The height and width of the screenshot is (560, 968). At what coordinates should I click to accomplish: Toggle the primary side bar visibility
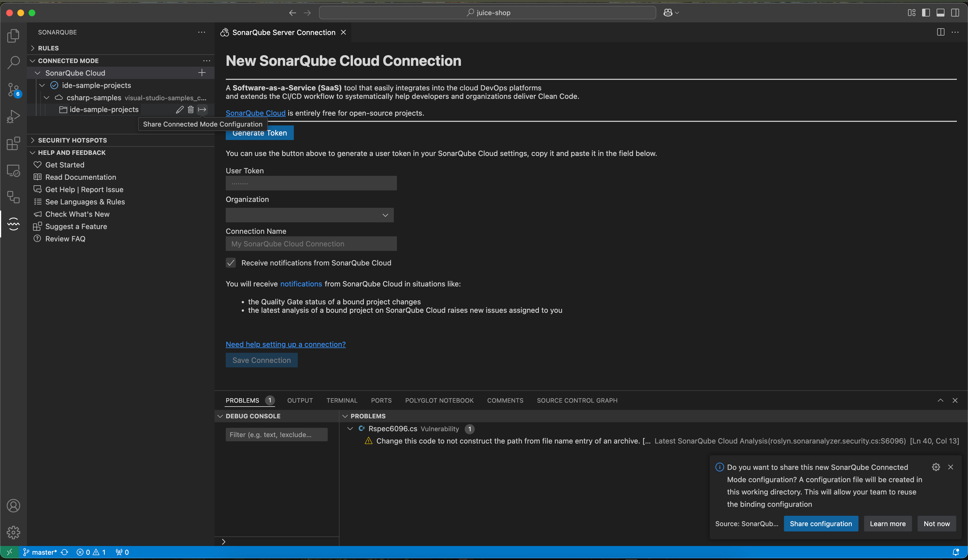click(926, 13)
